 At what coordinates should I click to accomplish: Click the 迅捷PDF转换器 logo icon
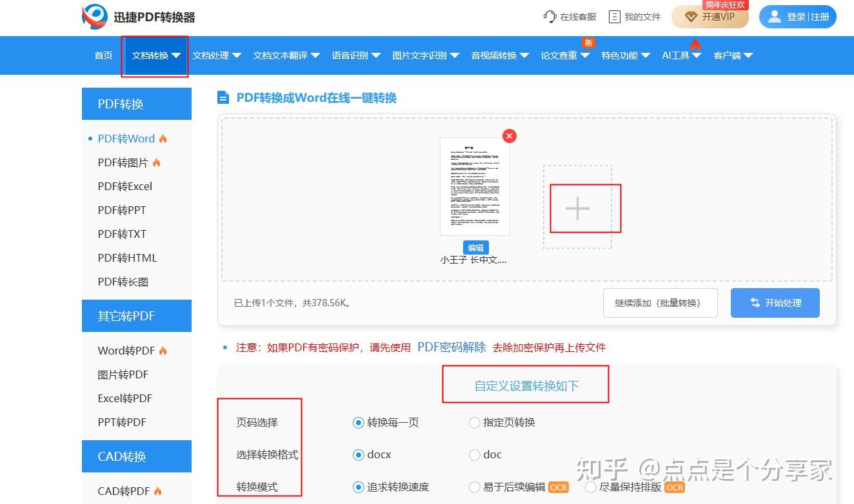[95, 17]
